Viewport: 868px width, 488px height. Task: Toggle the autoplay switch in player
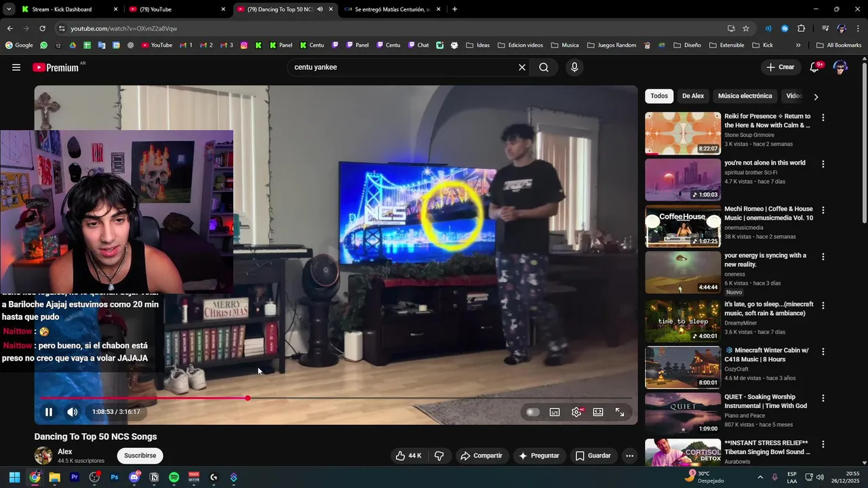pos(533,412)
